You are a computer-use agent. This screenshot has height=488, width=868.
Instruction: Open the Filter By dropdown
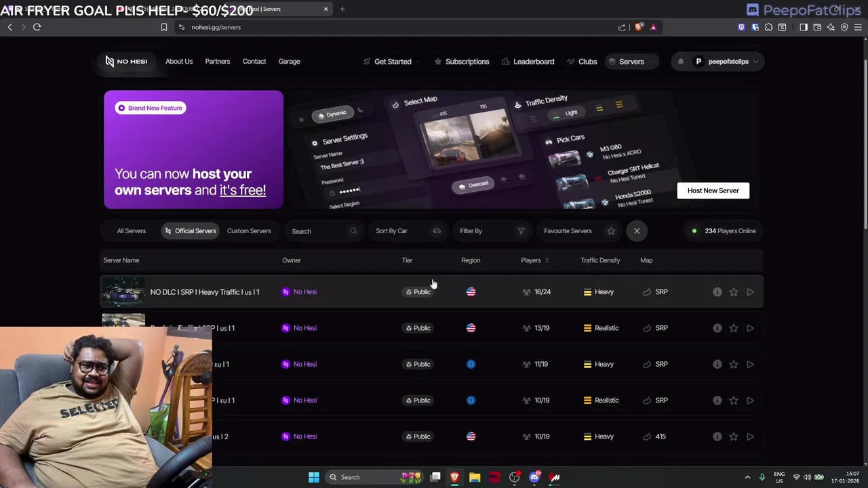pyautogui.click(x=492, y=231)
